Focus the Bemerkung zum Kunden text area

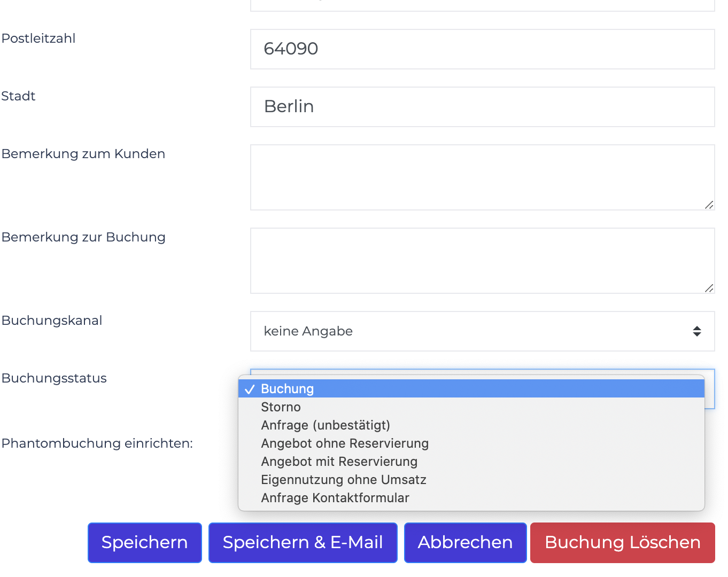482,177
